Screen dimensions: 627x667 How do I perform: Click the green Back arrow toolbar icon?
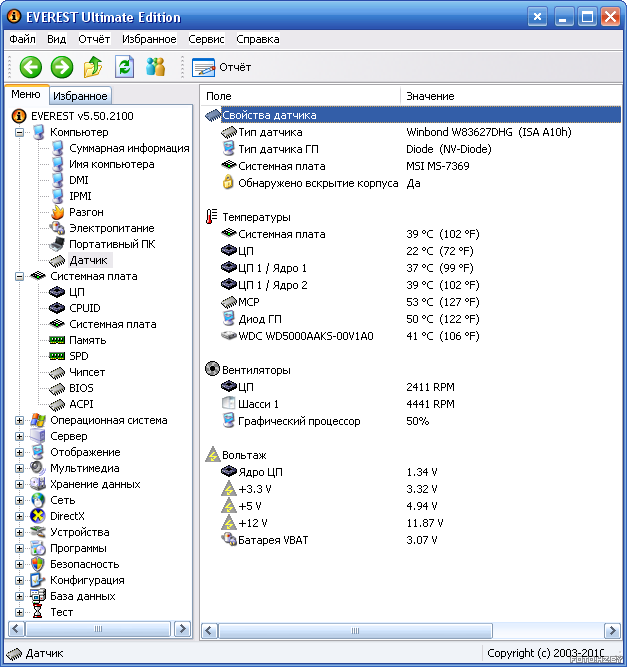tap(31, 67)
